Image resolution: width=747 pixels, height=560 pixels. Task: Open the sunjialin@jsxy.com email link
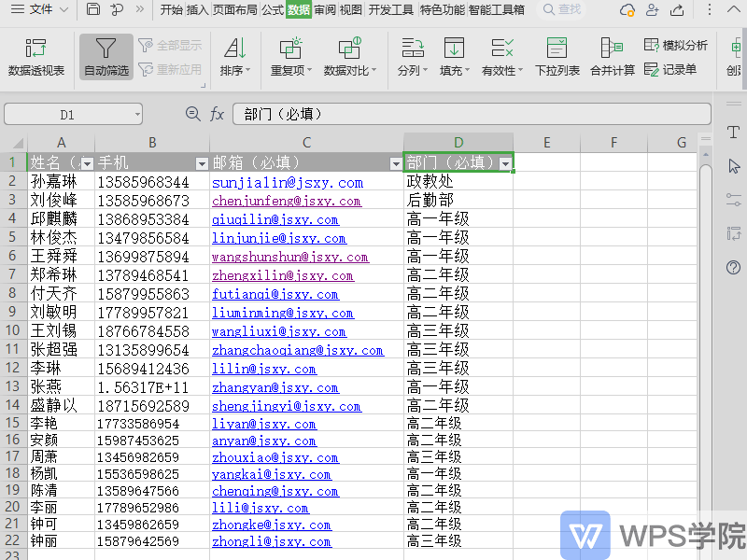[288, 183]
